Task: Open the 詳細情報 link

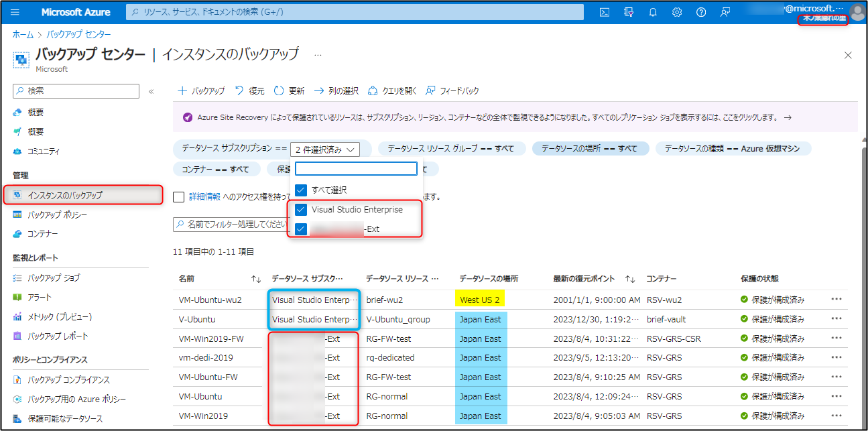Action: (x=204, y=197)
